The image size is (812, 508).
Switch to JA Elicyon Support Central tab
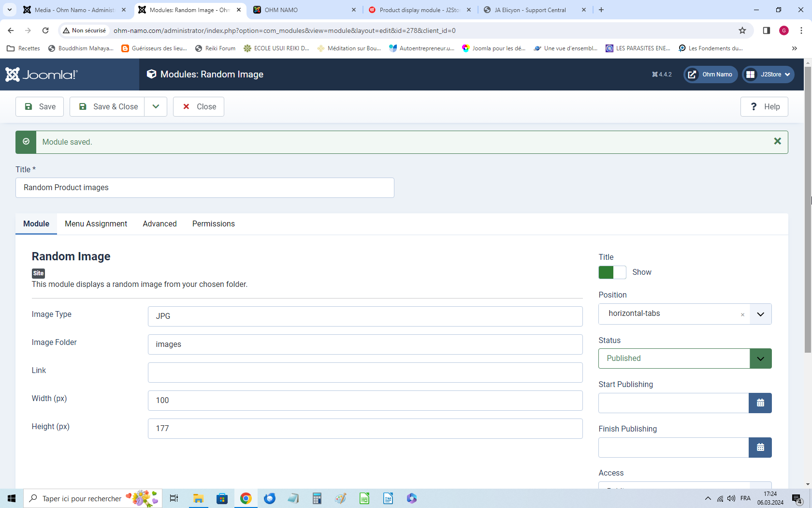[x=534, y=10]
